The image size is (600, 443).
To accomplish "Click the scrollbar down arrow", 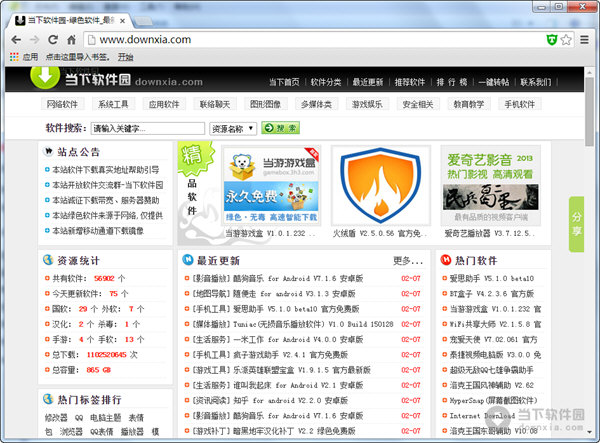I will [x=589, y=432].
